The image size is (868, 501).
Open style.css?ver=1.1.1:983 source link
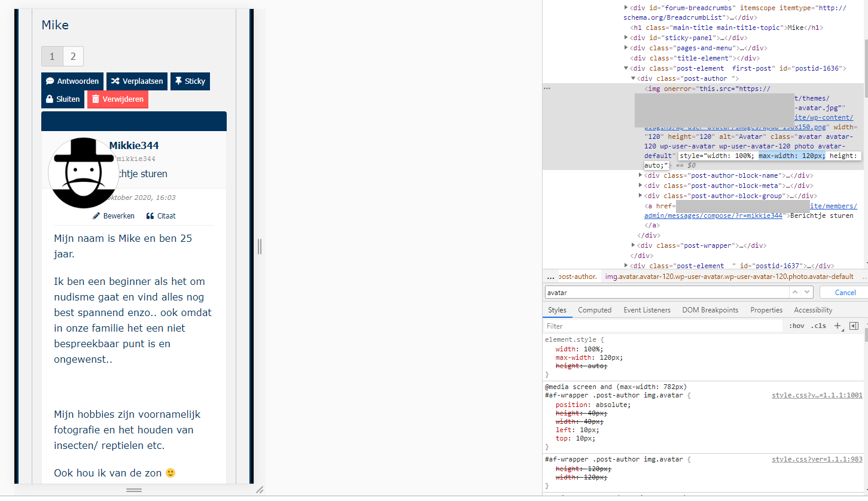click(x=817, y=459)
